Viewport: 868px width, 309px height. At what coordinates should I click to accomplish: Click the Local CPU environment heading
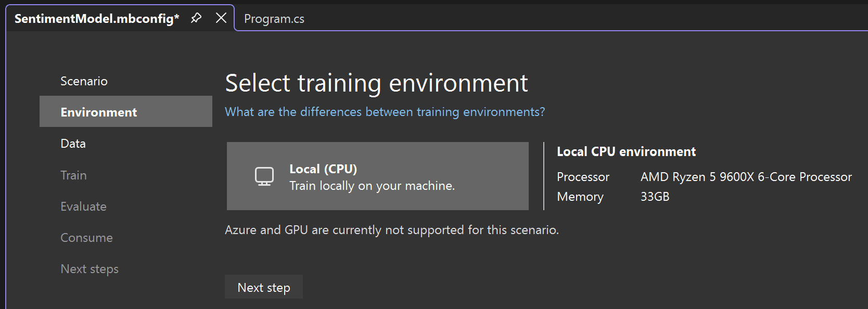pos(626,151)
